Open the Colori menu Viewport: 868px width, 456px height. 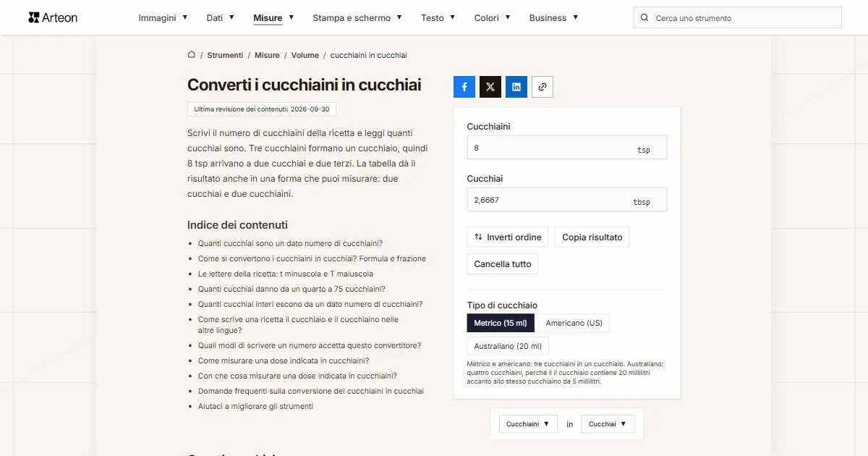[492, 18]
